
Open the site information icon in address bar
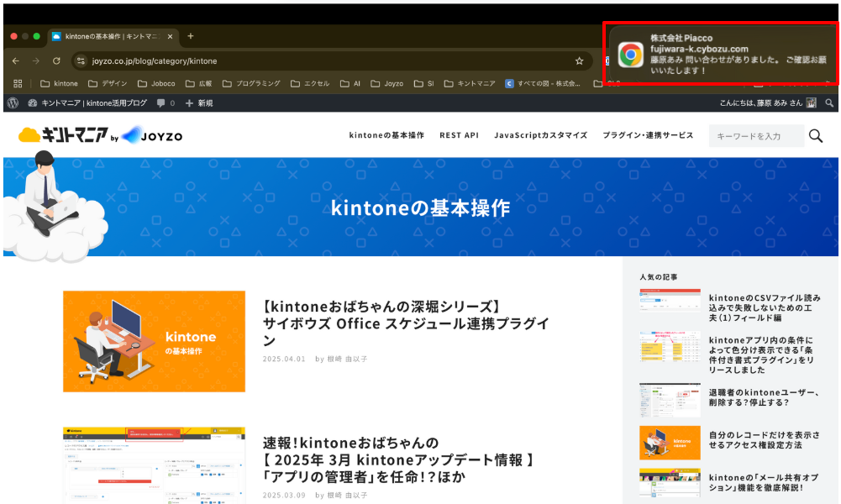click(x=81, y=61)
